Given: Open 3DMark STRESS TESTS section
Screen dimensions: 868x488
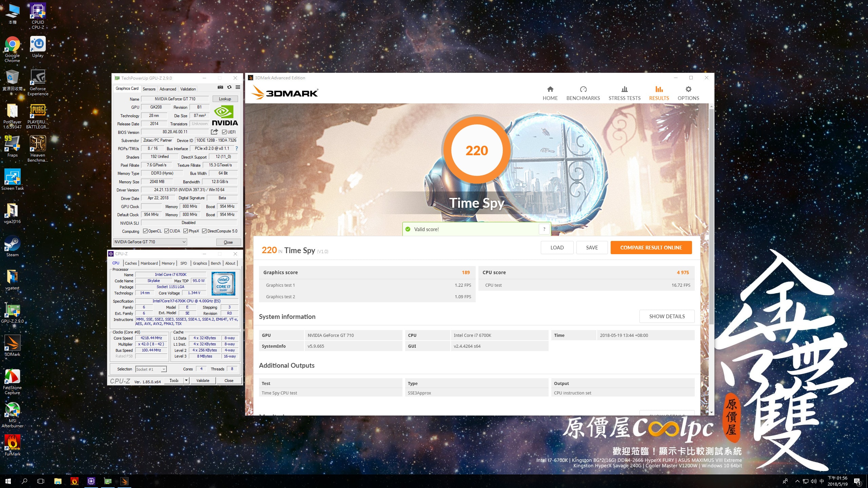Looking at the screenshot, I should point(624,93).
